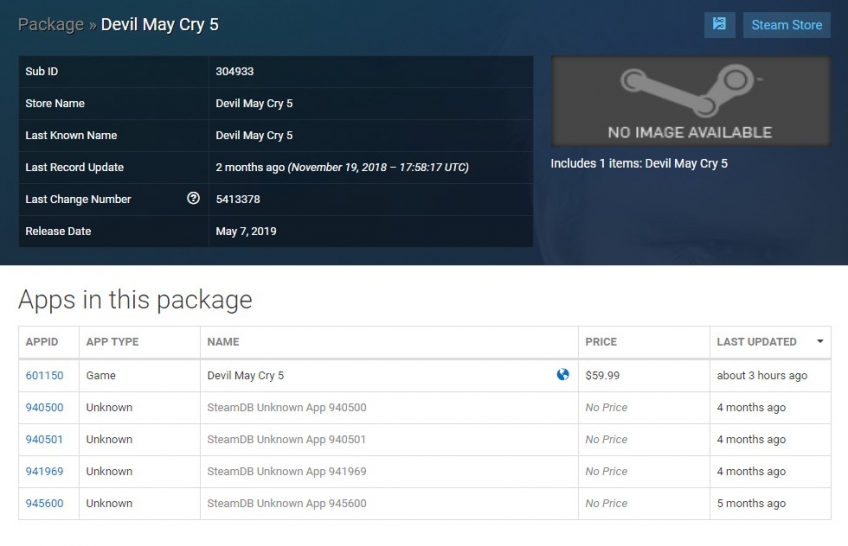Click the name SteamDB Unknown App 940501

pos(287,439)
